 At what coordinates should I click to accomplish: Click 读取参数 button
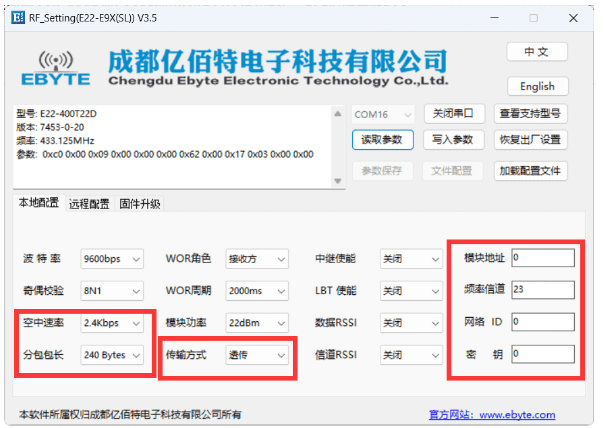pyautogui.click(x=383, y=140)
